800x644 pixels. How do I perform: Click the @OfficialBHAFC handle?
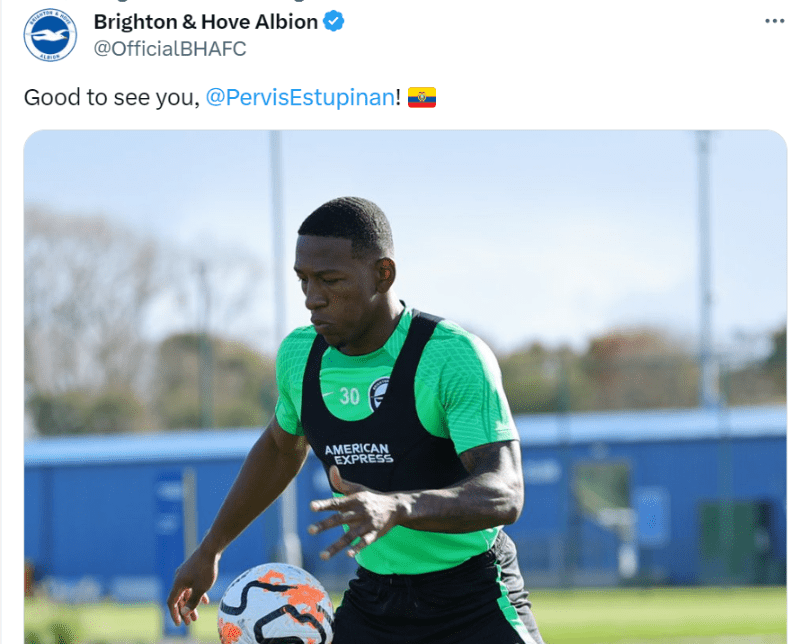pyautogui.click(x=170, y=49)
